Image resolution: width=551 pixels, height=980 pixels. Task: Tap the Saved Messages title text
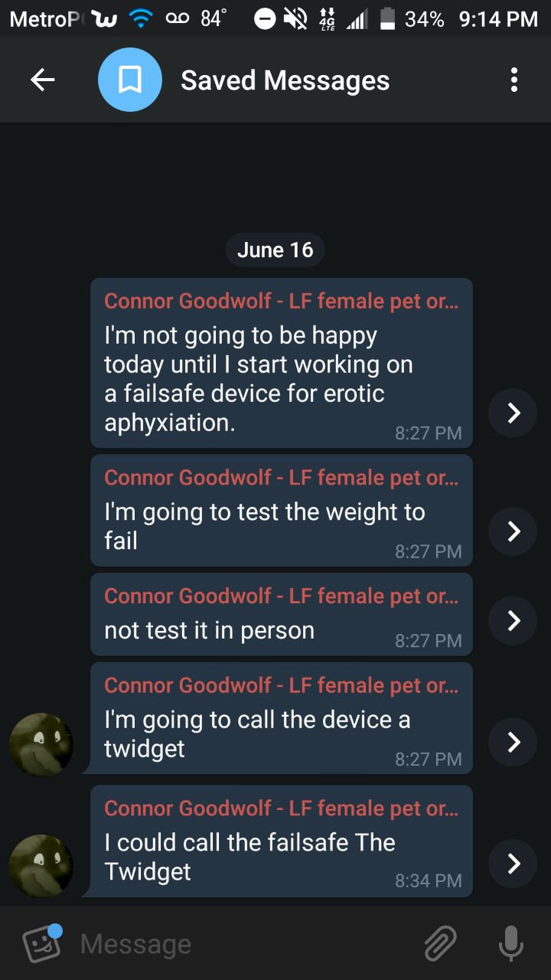click(x=285, y=80)
